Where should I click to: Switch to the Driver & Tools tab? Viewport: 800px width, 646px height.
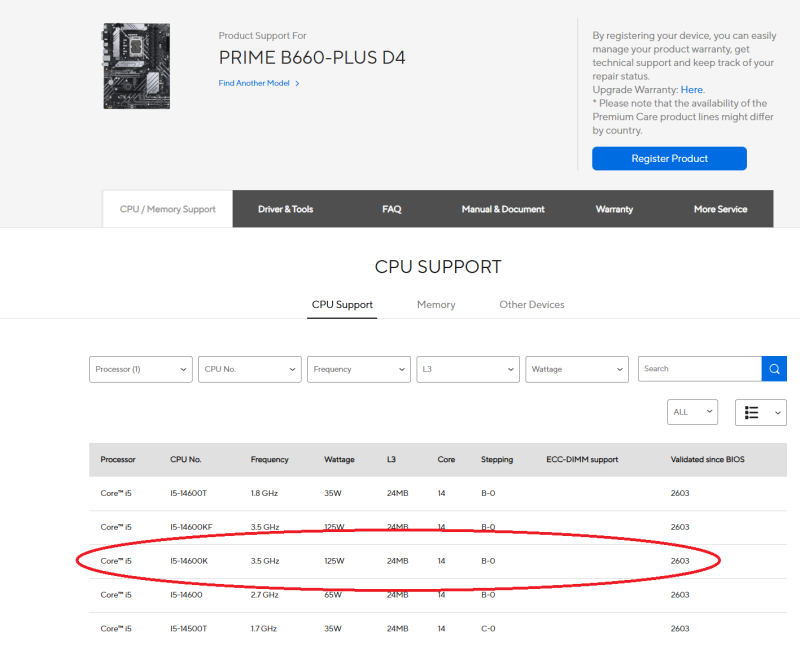tap(286, 209)
